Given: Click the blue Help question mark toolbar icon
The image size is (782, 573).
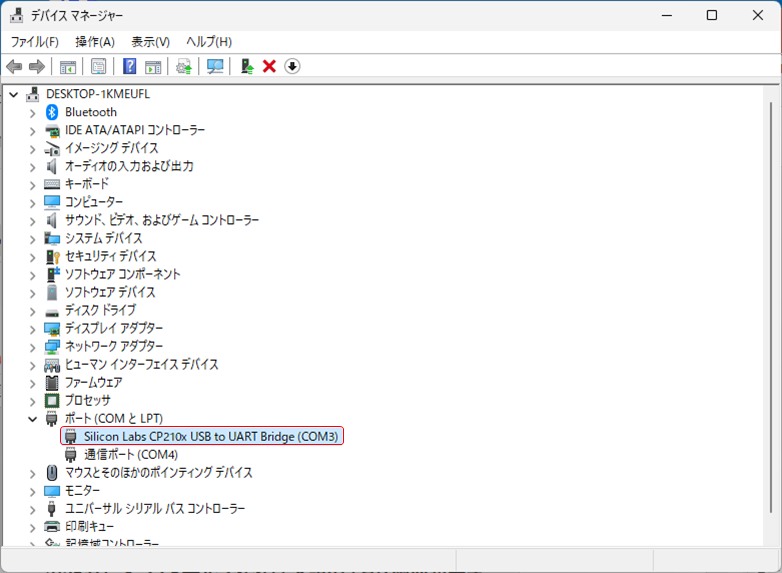Looking at the screenshot, I should 130,66.
